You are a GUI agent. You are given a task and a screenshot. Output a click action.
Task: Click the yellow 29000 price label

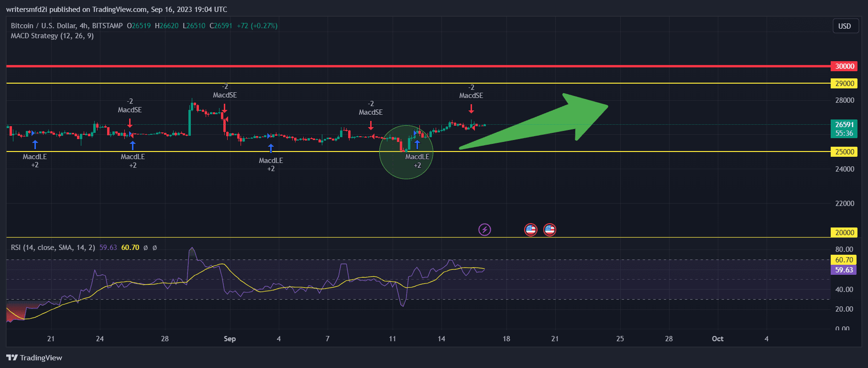(x=844, y=84)
